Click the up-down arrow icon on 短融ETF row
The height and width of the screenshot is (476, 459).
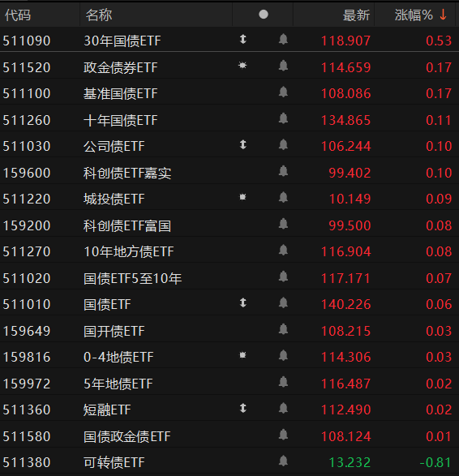click(242, 408)
